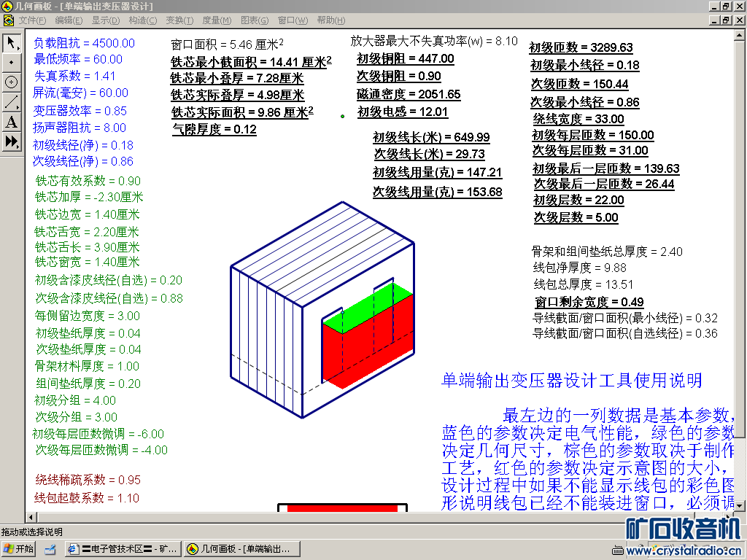Select the 铁芯舌宽 = 2.20厘米 parameter
747x560 pixels.
pos(87,232)
